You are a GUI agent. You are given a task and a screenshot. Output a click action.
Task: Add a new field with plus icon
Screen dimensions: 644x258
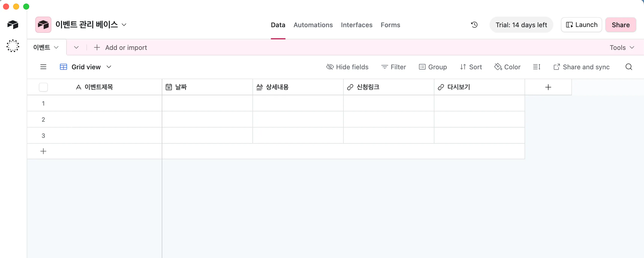click(548, 87)
